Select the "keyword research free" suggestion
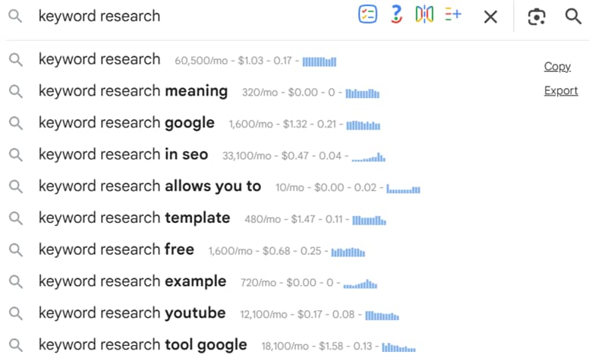Image resolution: width=592 pixels, height=364 pixels. pyautogui.click(x=116, y=249)
